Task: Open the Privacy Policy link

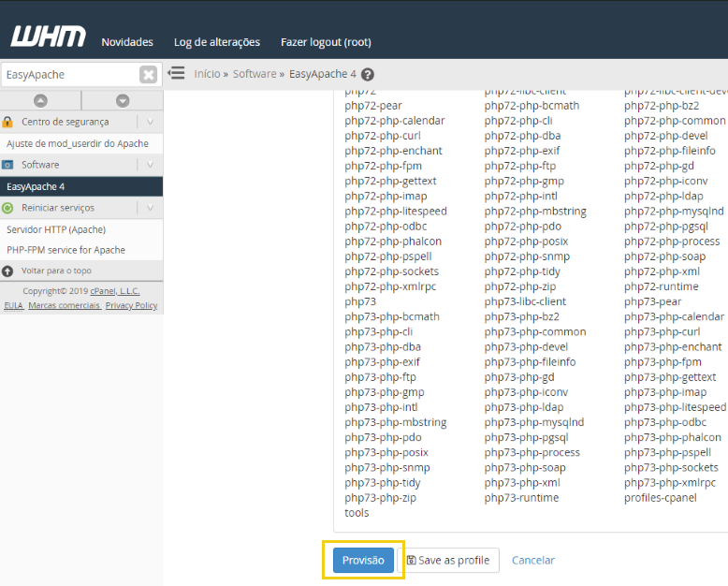Action: point(131,305)
